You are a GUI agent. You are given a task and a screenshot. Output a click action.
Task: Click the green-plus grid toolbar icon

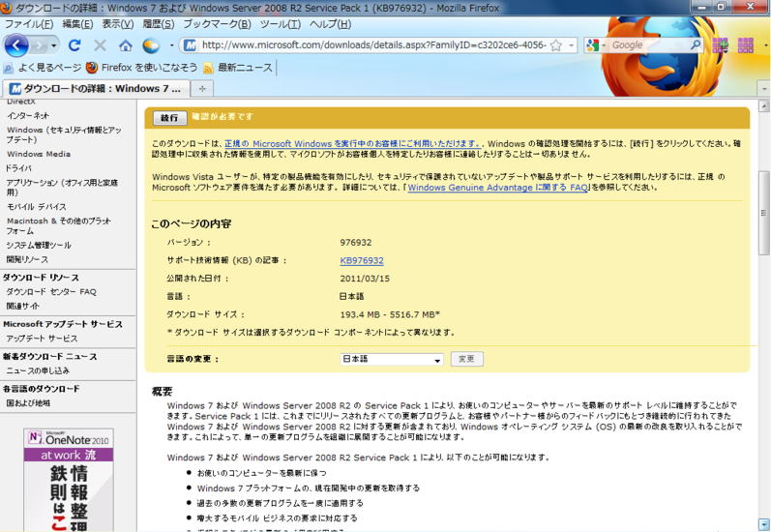tap(720, 45)
